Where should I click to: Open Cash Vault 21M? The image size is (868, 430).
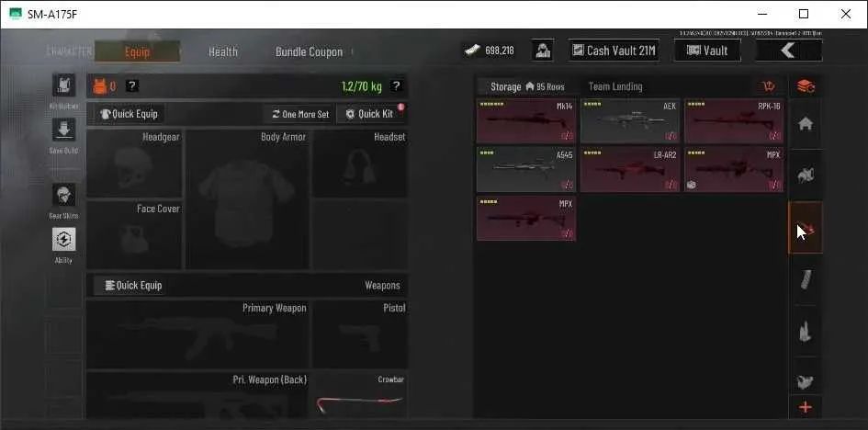pos(614,51)
